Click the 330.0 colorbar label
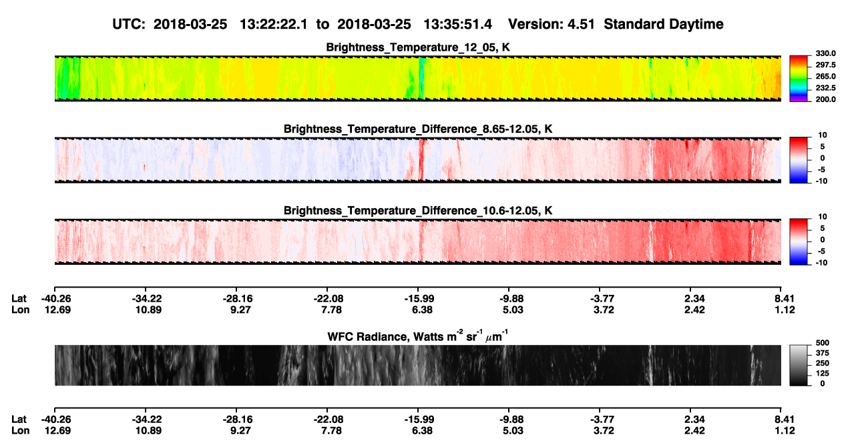Image resolution: width=868 pixels, height=445 pixels. pyautogui.click(x=826, y=53)
